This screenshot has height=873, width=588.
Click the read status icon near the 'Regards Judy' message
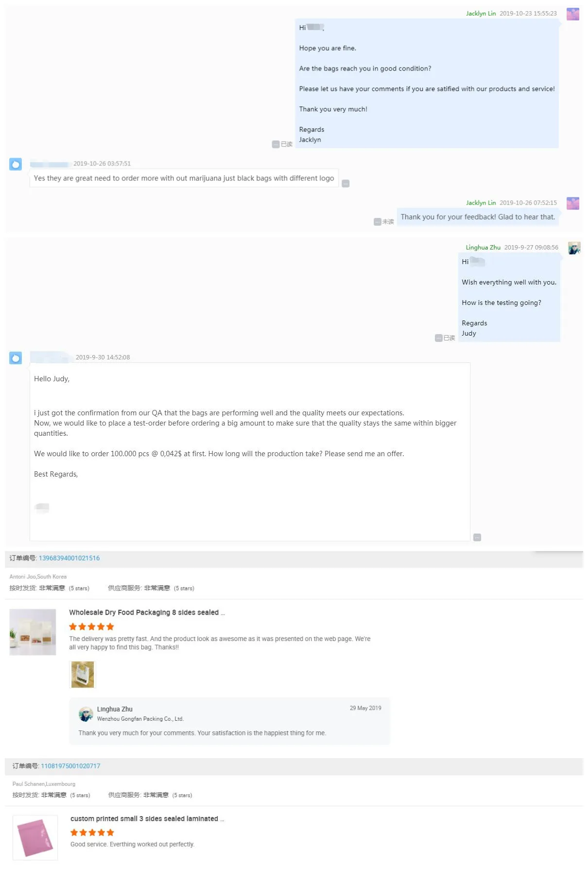(x=438, y=338)
